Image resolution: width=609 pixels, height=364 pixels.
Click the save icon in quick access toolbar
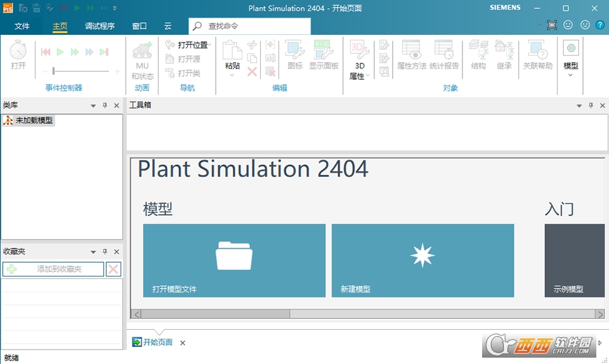pos(37,8)
